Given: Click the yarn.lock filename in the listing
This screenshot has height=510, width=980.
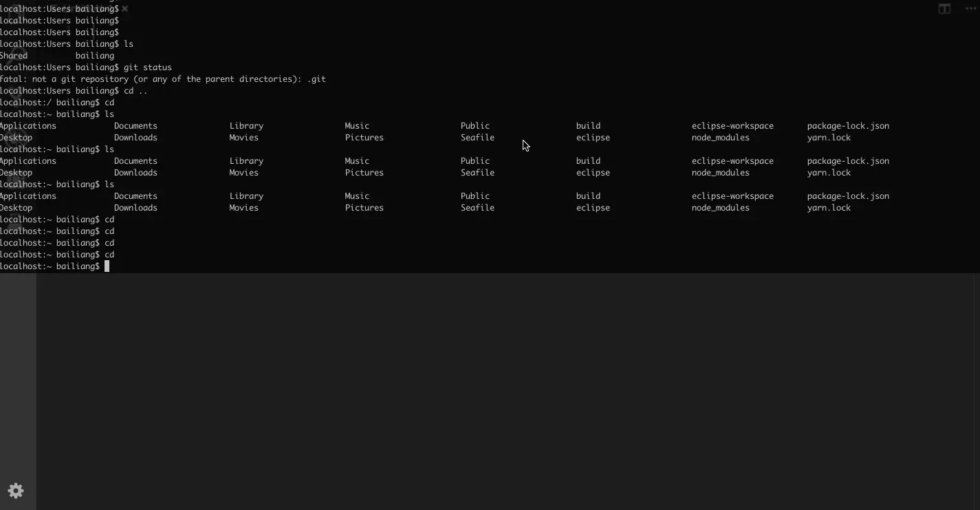Looking at the screenshot, I should (829, 137).
